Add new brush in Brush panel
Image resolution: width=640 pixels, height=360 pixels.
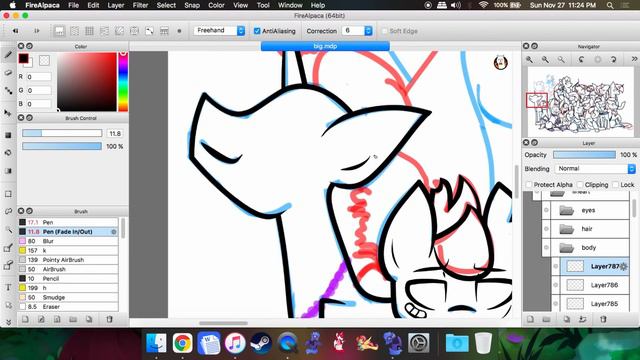tap(25, 319)
